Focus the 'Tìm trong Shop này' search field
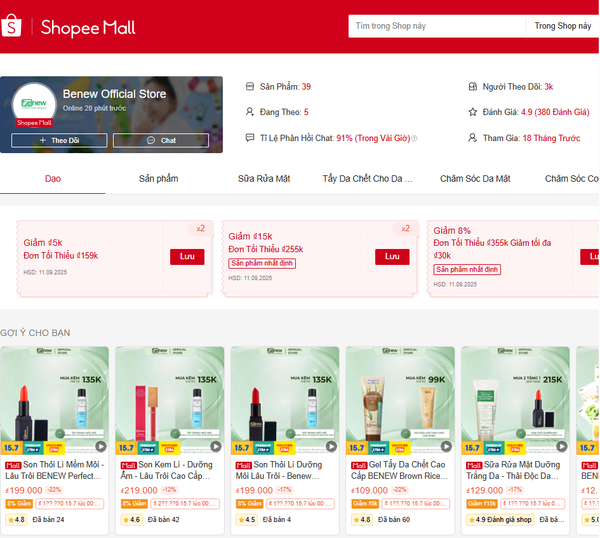 tap(437, 26)
